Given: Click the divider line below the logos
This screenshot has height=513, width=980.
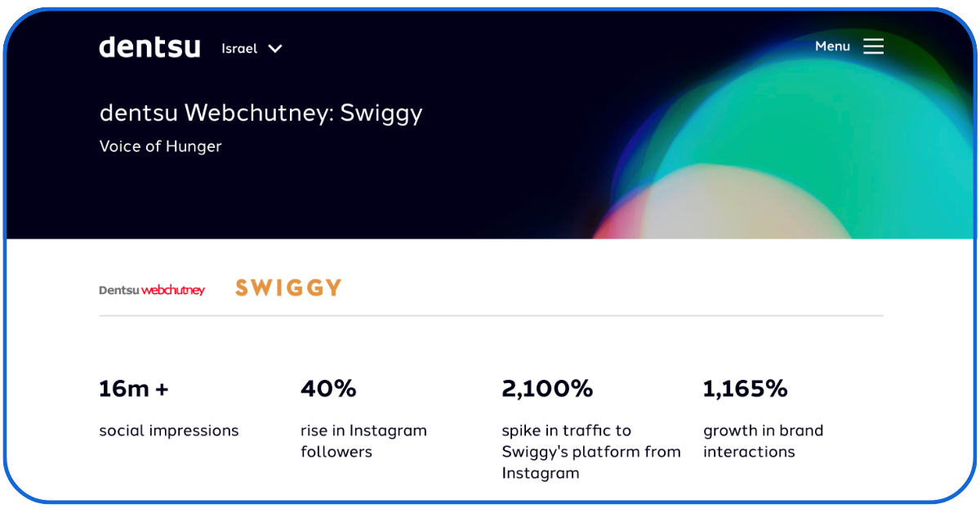Looking at the screenshot, I should 490,315.
